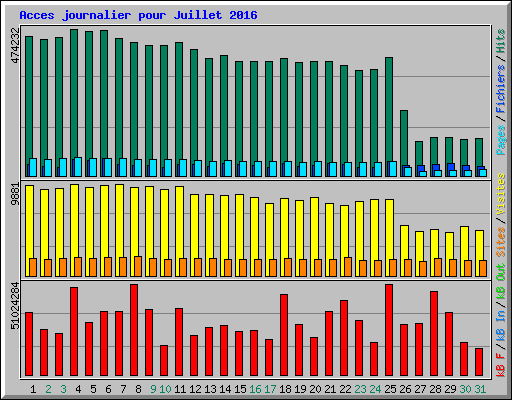The height and width of the screenshot is (400, 512).
Task: Click day label 17 on the x-axis
Action: [x=270, y=389]
